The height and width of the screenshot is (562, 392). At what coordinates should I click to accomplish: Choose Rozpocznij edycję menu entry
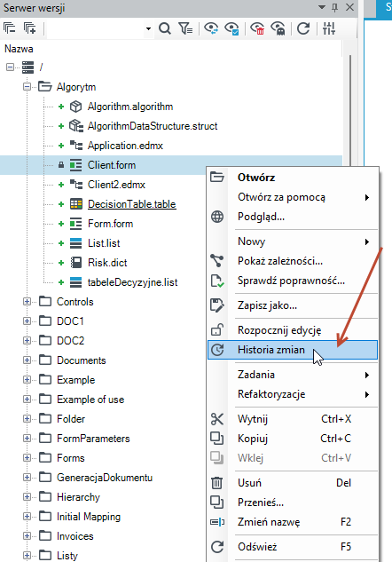(293, 330)
